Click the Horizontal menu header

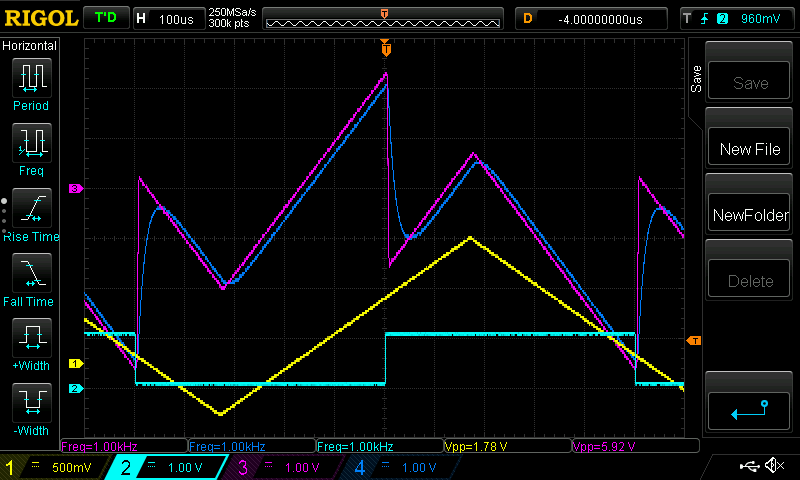(30, 46)
